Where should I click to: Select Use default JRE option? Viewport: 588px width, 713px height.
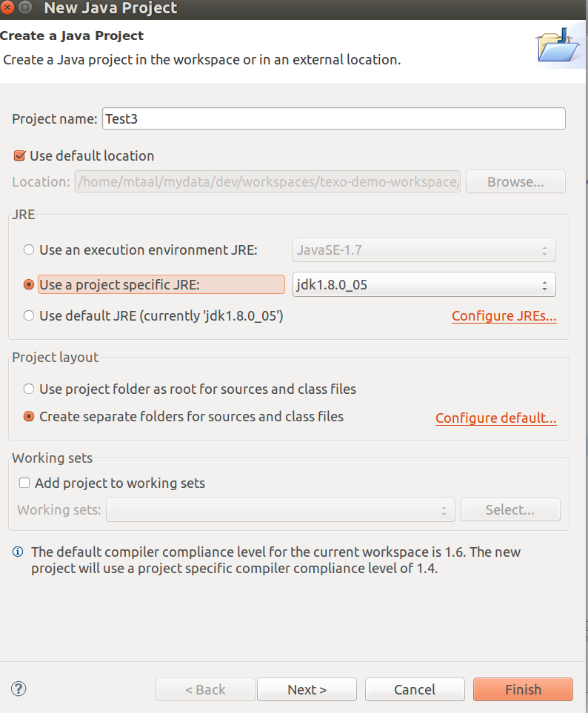[x=29, y=315]
